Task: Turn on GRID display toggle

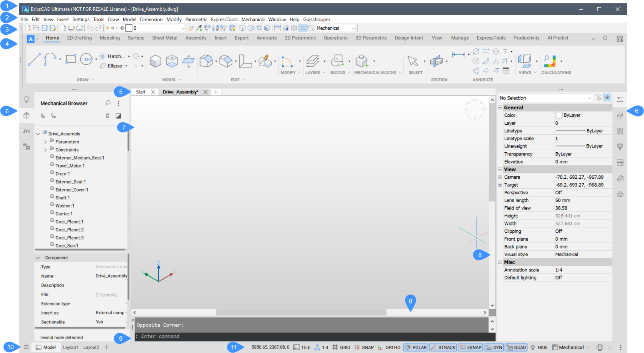Action: [x=341, y=347]
